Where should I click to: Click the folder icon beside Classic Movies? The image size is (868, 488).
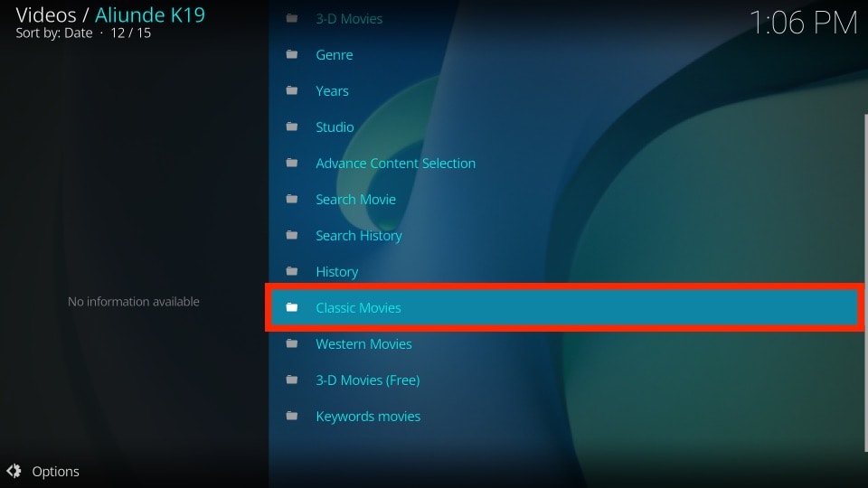pyautogui.click(x=292, y=307)
